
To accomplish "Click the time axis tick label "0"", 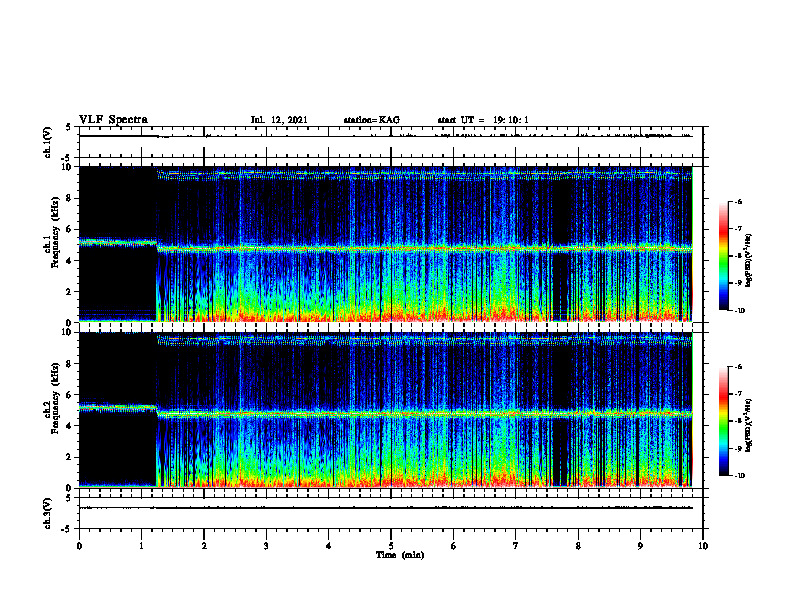I will [x=79, y=546].
